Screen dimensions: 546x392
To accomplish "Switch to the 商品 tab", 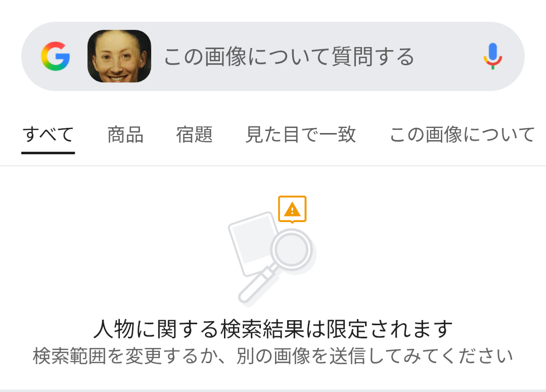I will (125, 135).
